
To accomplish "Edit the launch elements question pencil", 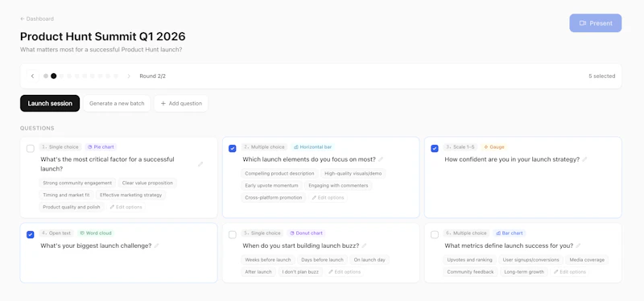I will pyautogui.click(x=381, y=159).
